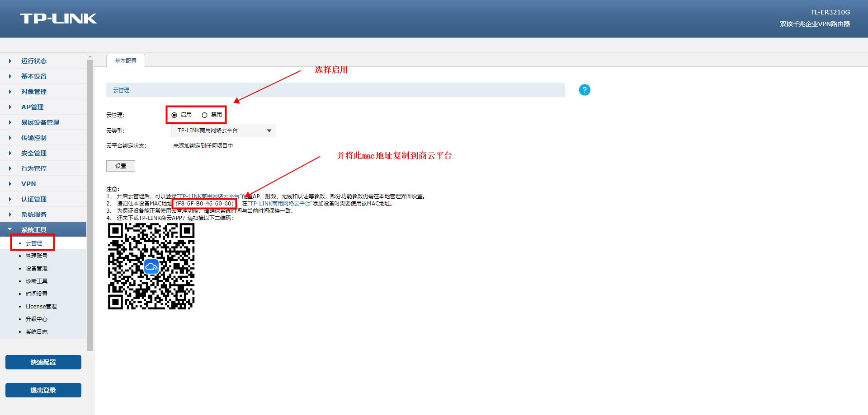Open the 云类型 dropdown showing TP-LINK商用网络云平台
This screenshot has width=868, height=415.
[x=224, y=131]
